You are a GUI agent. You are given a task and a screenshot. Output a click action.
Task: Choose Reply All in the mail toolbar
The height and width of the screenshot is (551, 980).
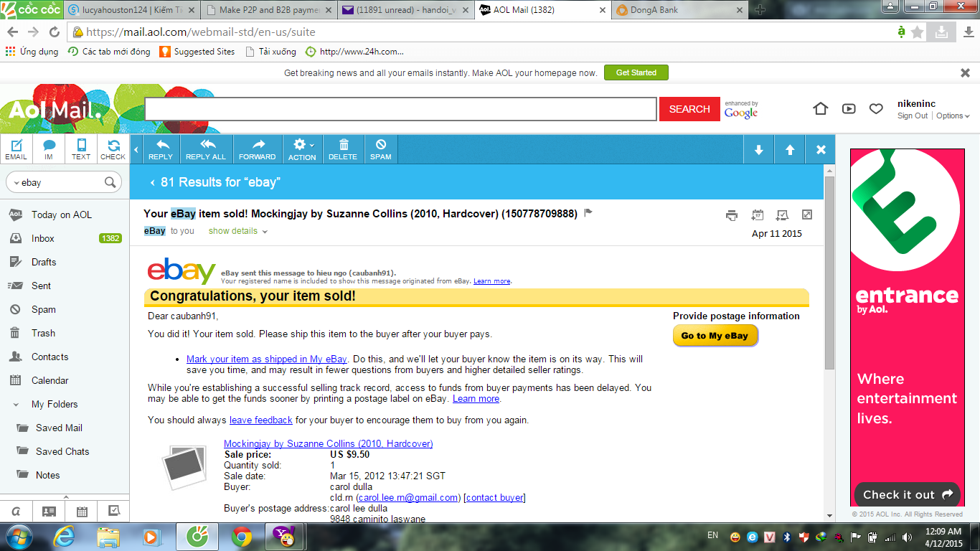click(x=206, y=149)
